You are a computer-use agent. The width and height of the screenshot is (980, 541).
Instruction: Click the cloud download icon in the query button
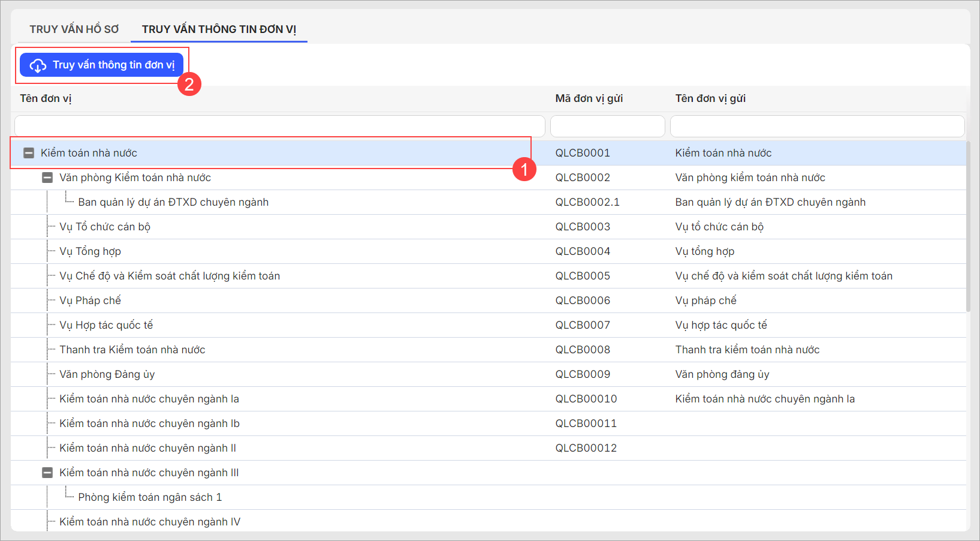tap(38, 65)
